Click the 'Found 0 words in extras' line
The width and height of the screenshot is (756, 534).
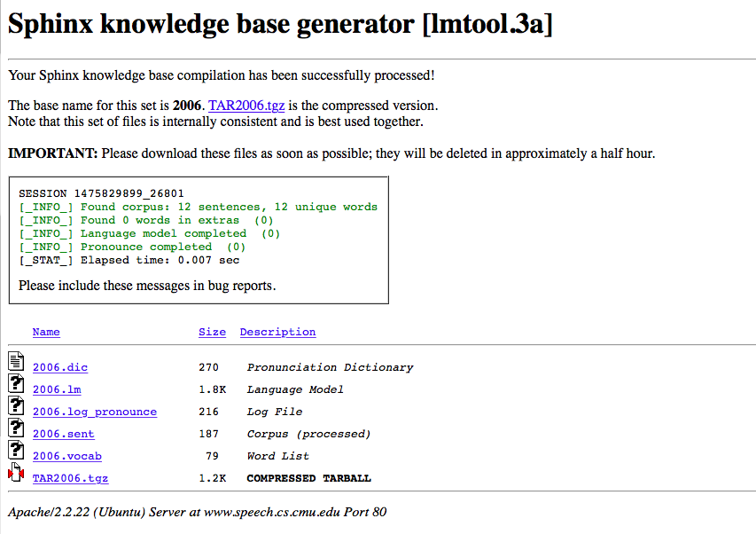(x=146, y=221)
